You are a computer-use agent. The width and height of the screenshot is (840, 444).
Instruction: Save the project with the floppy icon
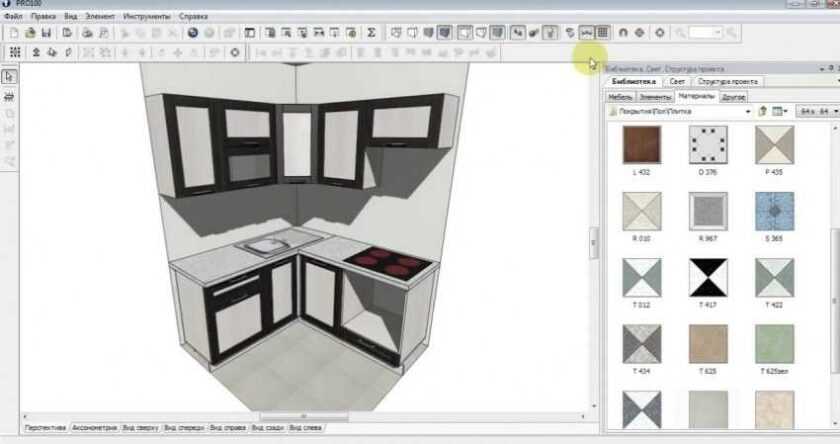point(46,33)
